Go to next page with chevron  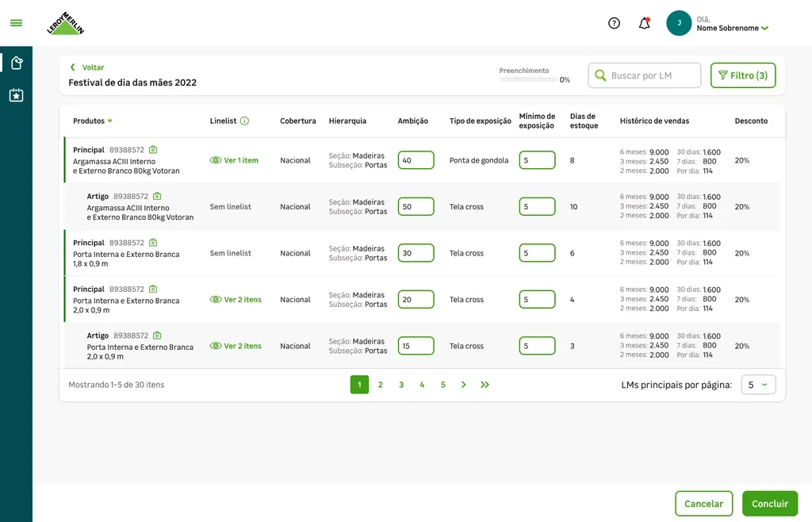tap(463, 385)
